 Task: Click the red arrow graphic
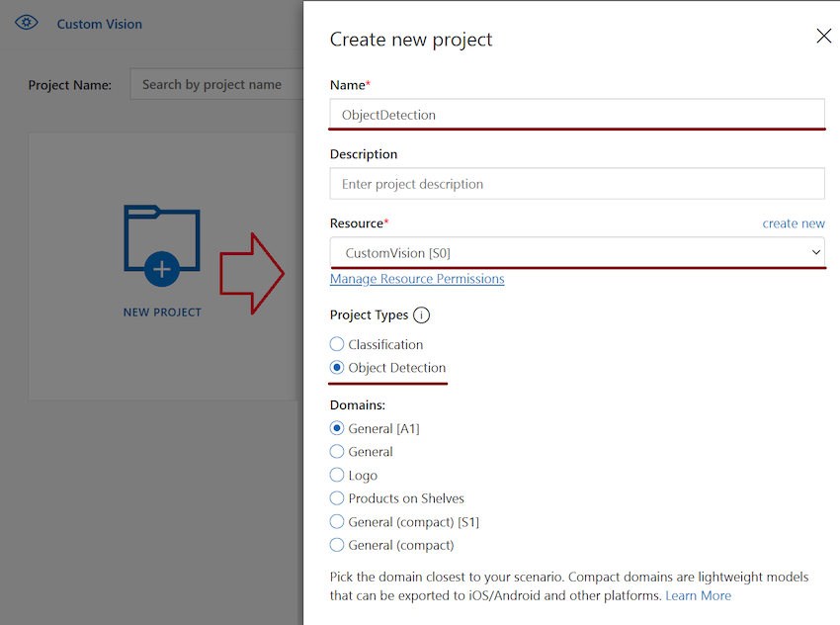(252, 273)
